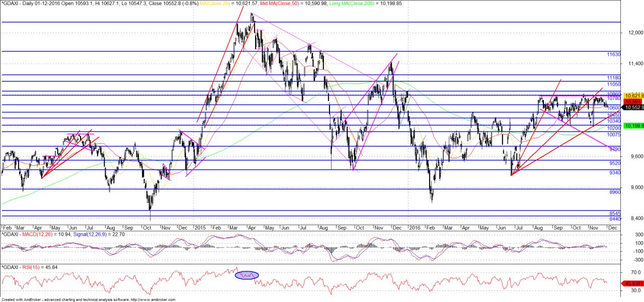This screenshot has height=302, width=644.
Task: Click the 10600 price level label
Action: pyautogui.click(x=614, y=108)
